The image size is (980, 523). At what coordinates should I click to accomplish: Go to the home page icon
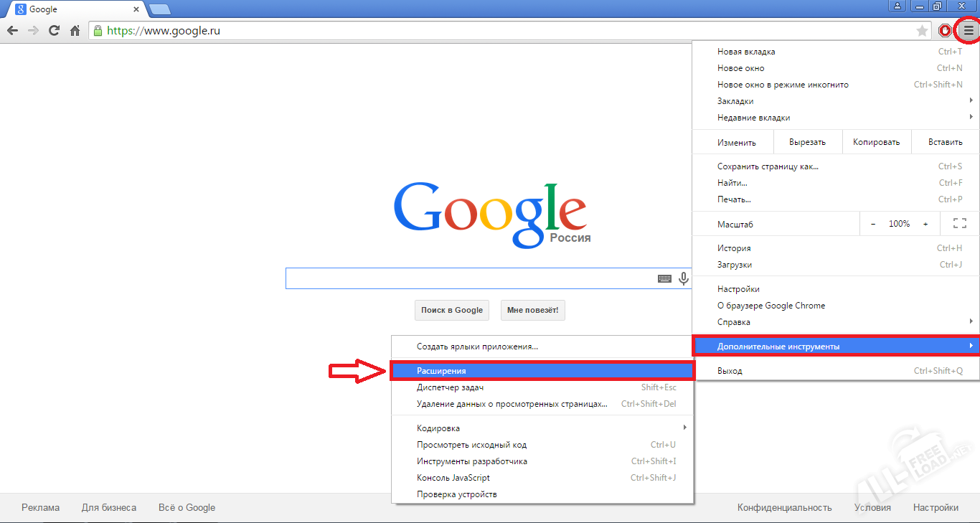pos(75,31)
